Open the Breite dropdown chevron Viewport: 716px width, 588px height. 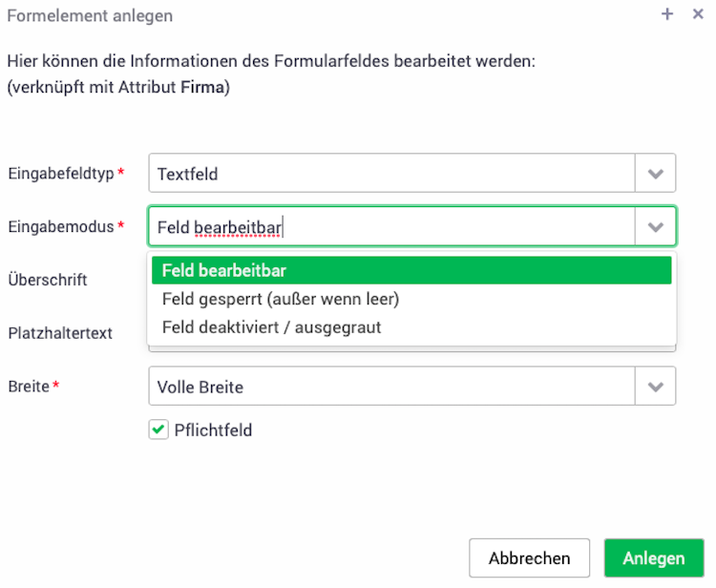pos(655,387)
